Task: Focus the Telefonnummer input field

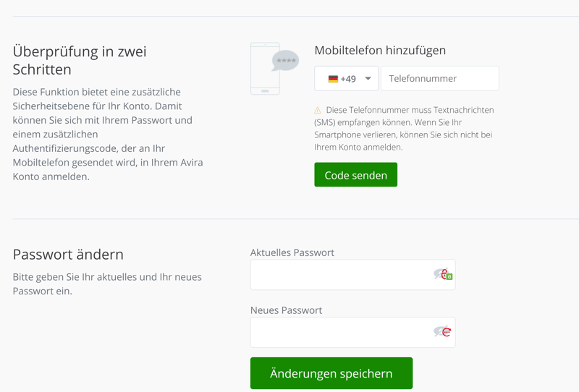Action: [x=439, y=79]
